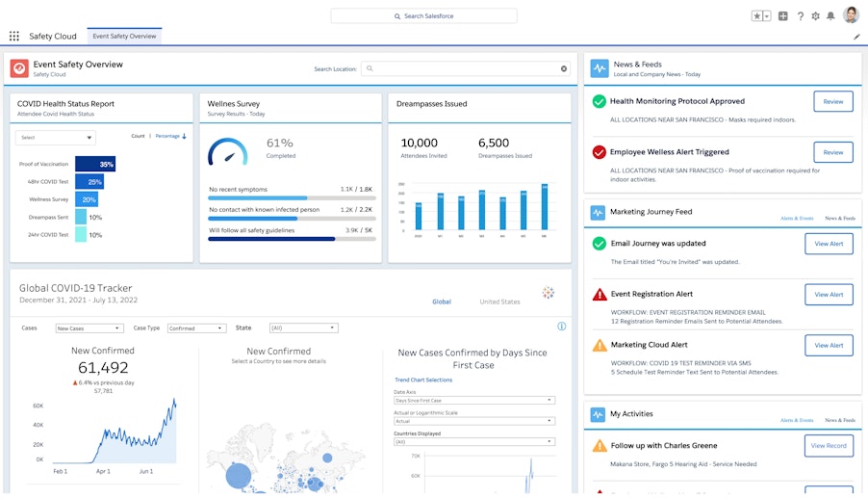Click the 61,492 New Confirmed value
The height and width of the screenshot is (498, 868).
pos(103,367)
